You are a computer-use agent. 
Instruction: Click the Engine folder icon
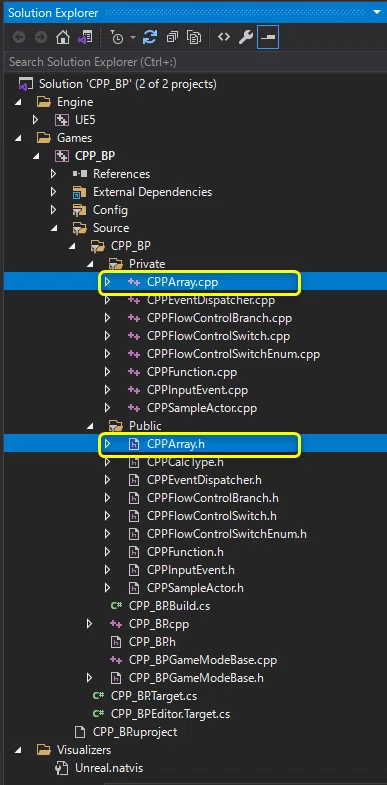44,102
